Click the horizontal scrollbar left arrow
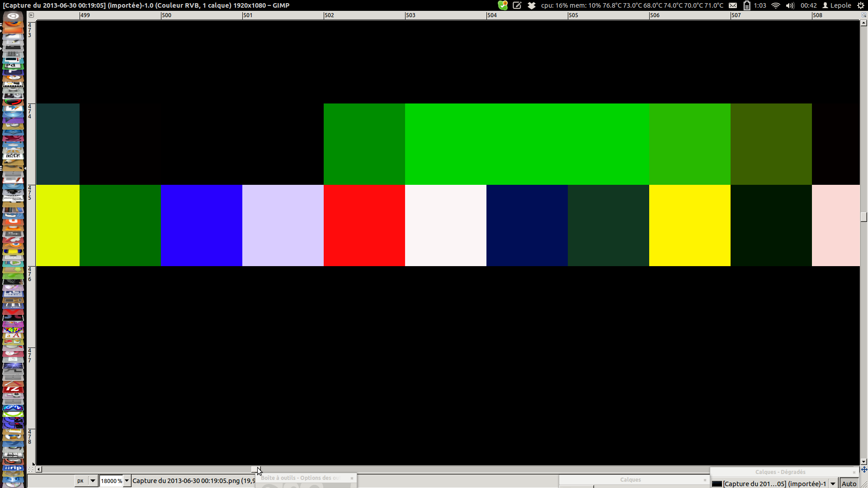868x488 pixels. pos(39,469)
